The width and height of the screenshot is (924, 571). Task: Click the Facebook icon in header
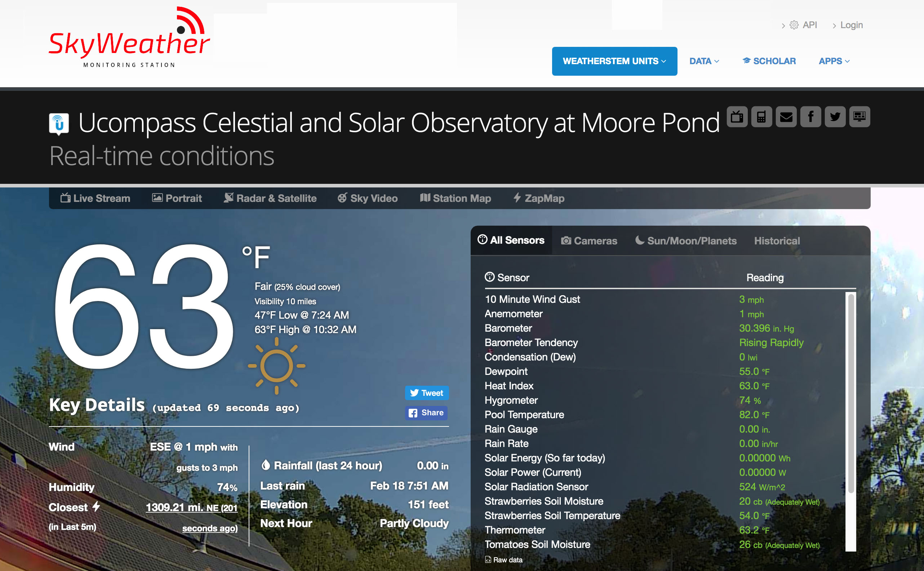[810, 117]
